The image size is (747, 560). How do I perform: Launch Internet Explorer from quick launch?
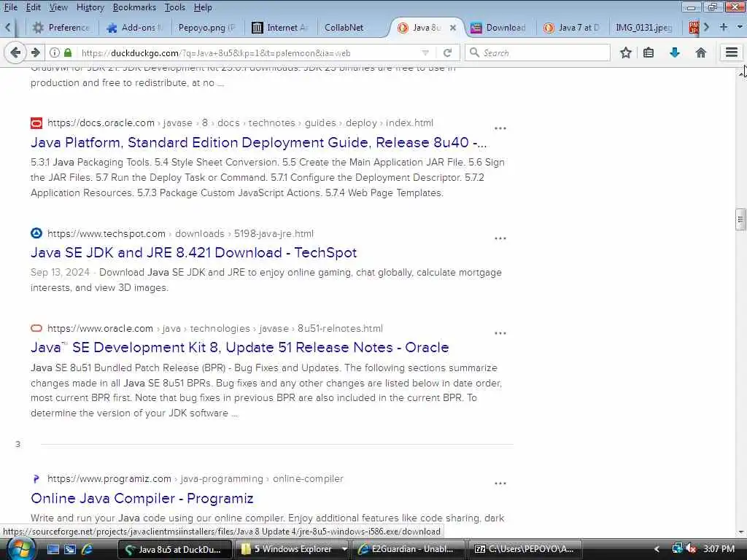[87, 550]
